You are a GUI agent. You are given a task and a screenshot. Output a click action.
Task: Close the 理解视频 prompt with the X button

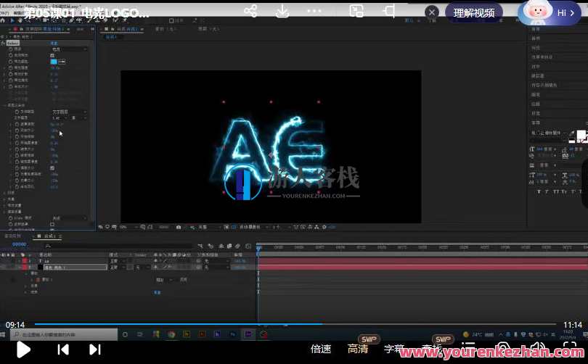[432, 12]
